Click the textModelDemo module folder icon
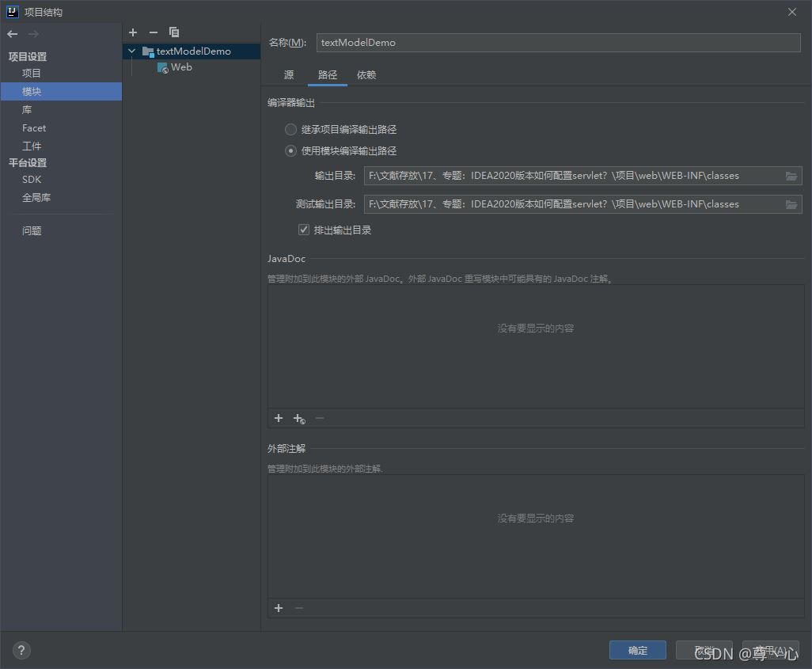 [x=147, y=51]
